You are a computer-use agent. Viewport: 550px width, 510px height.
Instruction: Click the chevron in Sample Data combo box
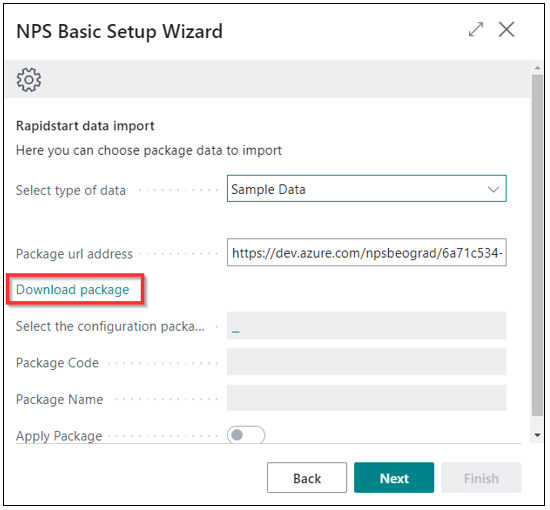(493, 189)
